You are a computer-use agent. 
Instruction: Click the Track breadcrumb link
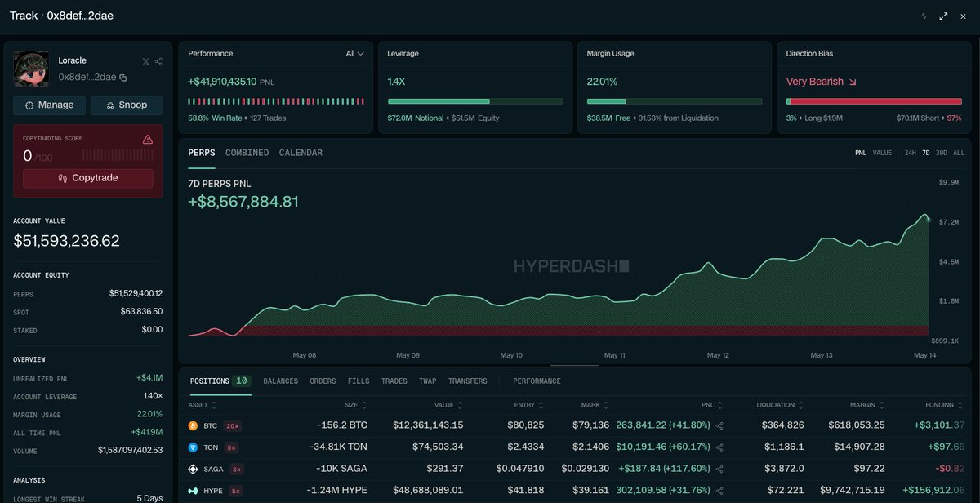point(24,16)
